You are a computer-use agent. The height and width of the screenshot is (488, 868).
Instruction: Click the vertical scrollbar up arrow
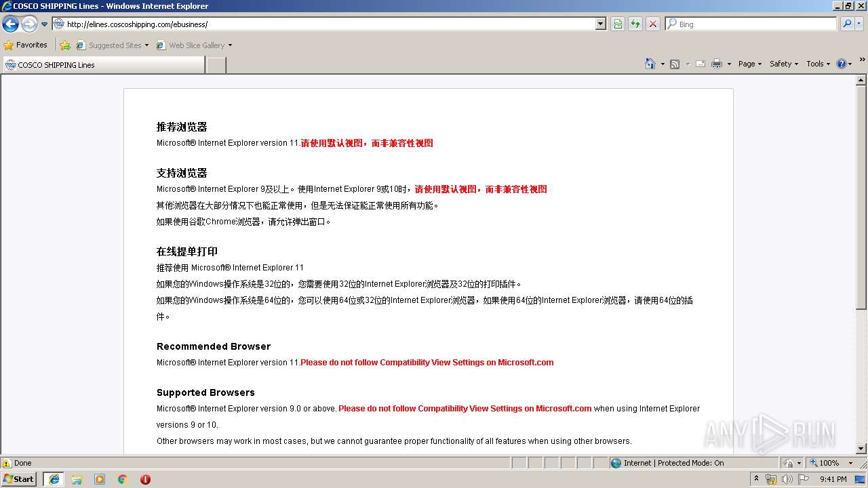(x=861, y=81)
